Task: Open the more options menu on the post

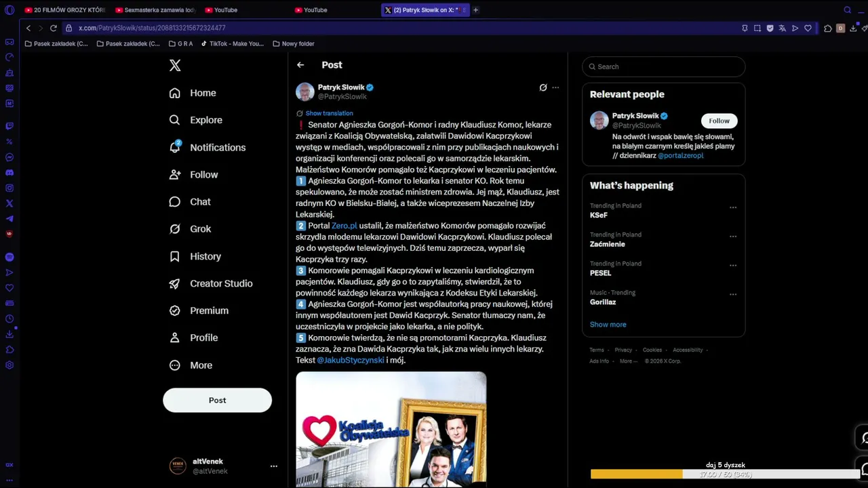Action: (555, 87)
